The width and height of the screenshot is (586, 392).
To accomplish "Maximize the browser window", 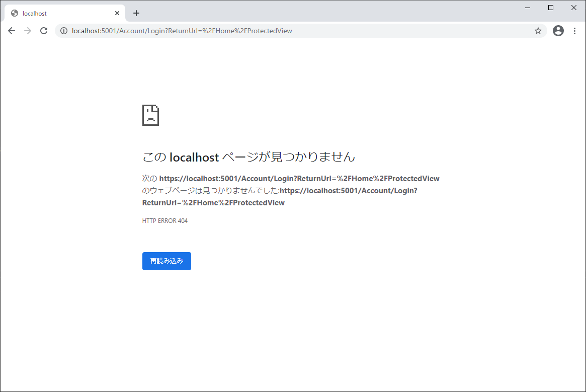I will point(550,8).
